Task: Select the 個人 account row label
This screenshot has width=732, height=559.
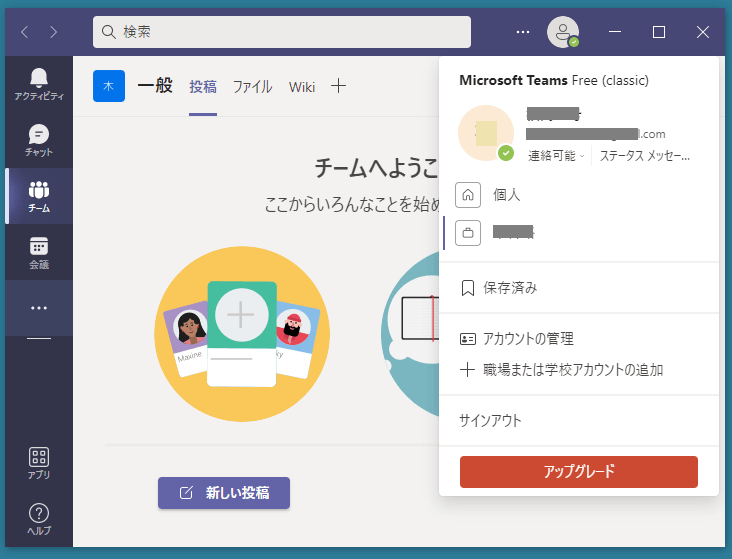Action: 507,195
